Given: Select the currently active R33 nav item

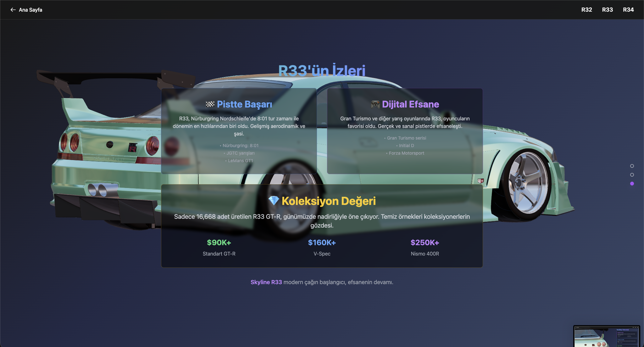Looking at the screenshot, I should click(608, 10).
